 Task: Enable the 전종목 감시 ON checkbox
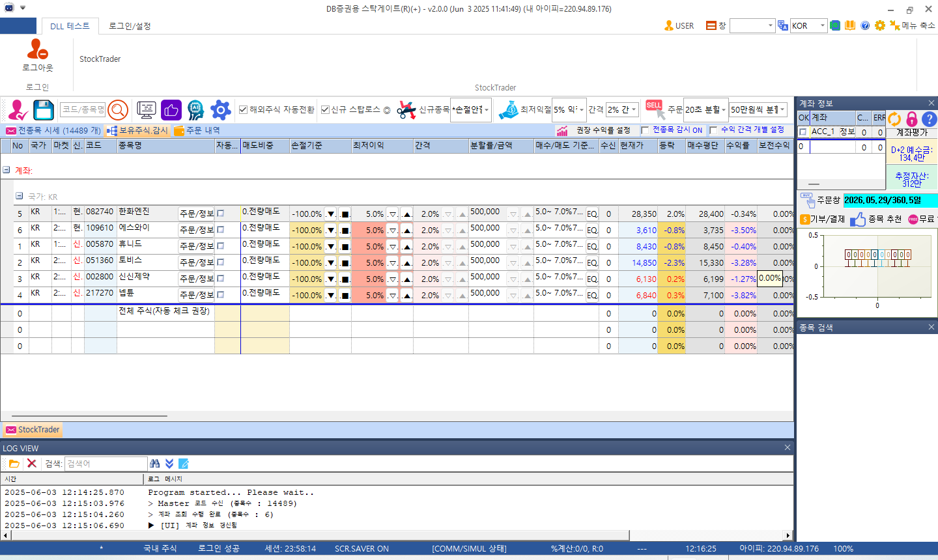coord(645,130)
